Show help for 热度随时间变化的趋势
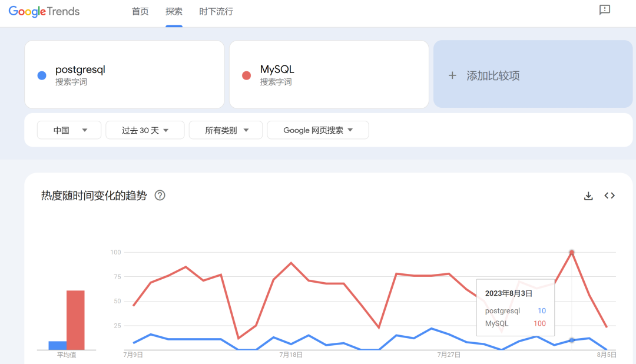The height and width of the screenshot is (364, 636). click(x=160, y=196)
